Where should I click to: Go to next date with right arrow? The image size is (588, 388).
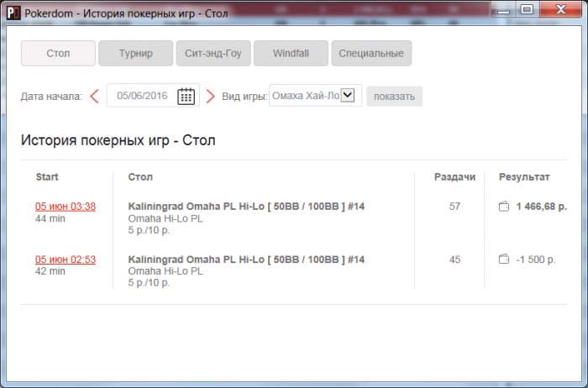210,97
